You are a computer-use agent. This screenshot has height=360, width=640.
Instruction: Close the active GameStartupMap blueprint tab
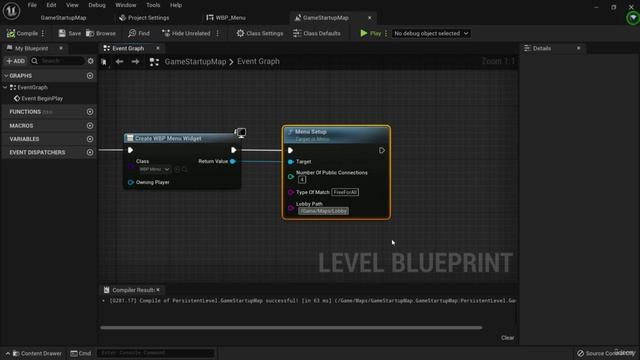(370, 18)
